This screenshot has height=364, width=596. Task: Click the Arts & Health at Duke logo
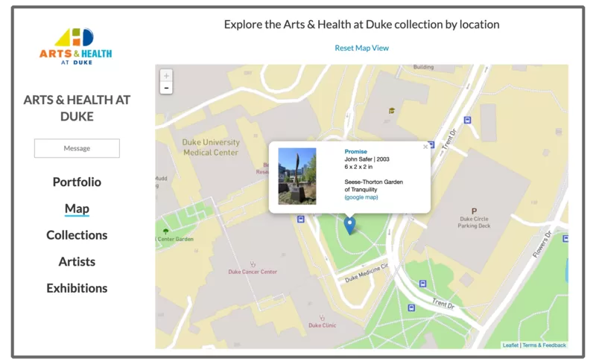[x=76, y=46]
